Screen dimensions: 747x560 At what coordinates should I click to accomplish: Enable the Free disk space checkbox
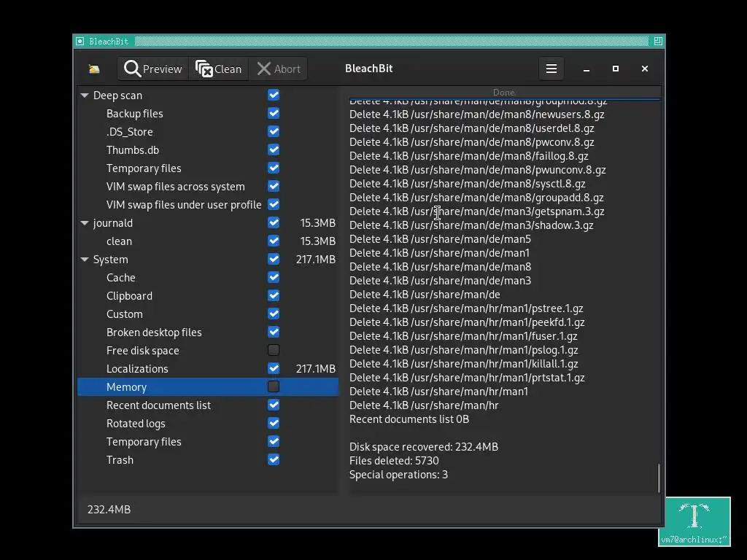[274, 351]
